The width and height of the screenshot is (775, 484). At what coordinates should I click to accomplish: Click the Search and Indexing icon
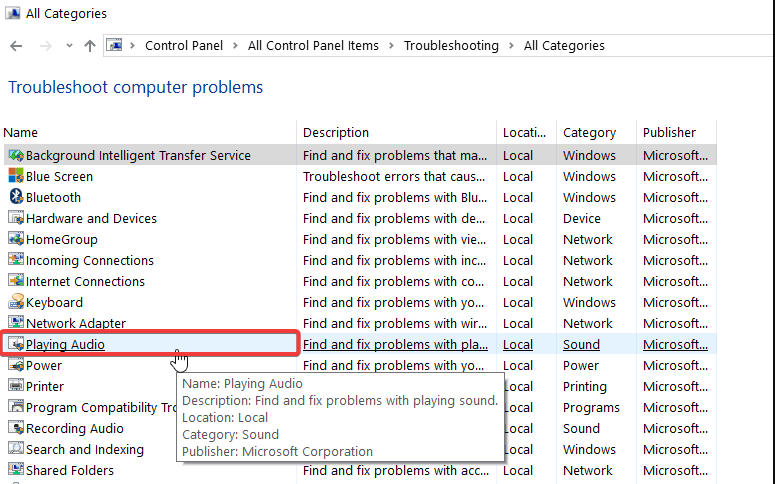coord(15,449)
